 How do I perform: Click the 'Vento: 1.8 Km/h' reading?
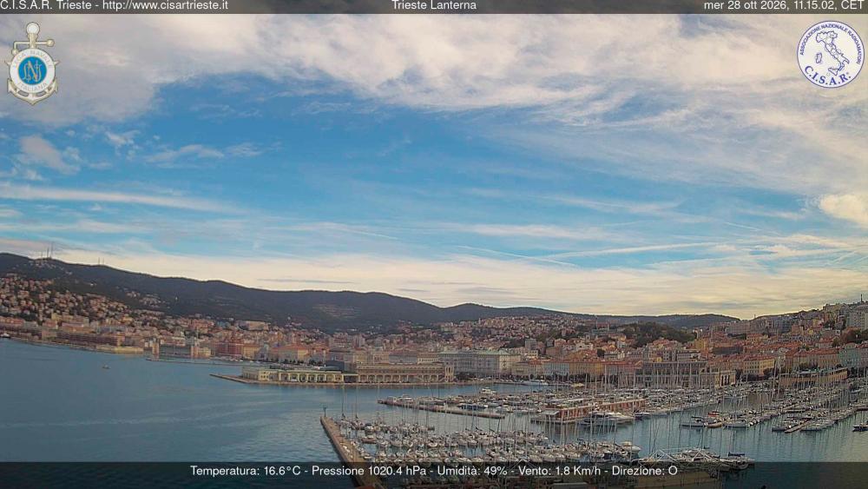(559, 471)
